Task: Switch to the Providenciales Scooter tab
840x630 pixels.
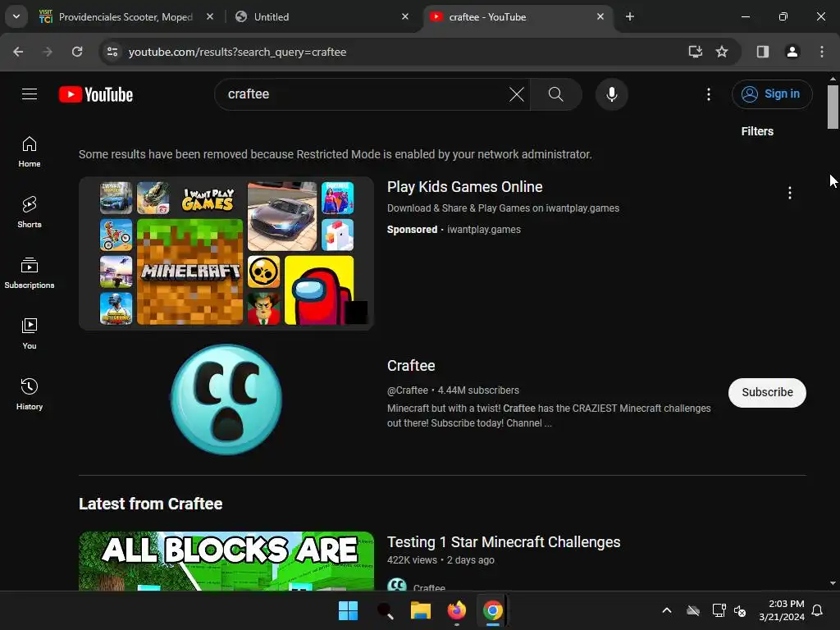Action: coord(126,16)
